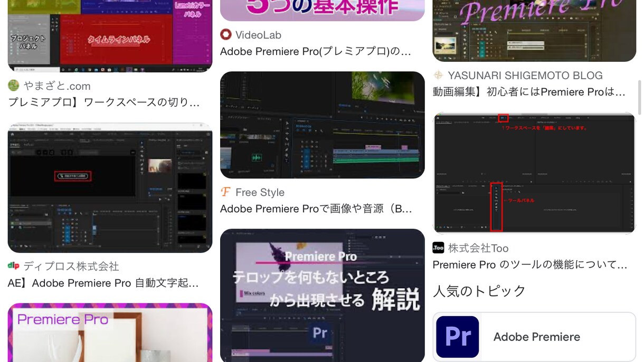Open the purple-bordered Premiere Pro thumbnail
The image size is (644, 362).
pyautogui.click(x=110, y=332)
